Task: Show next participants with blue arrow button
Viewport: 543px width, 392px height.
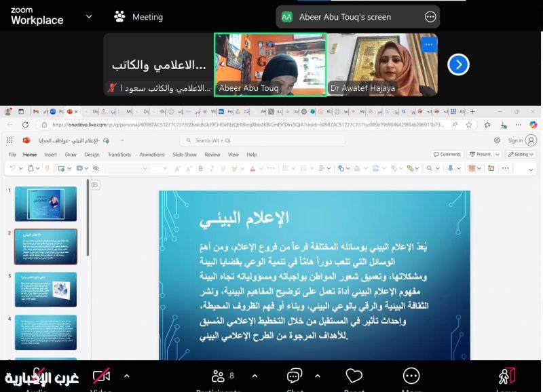Action: pos(459,64)
